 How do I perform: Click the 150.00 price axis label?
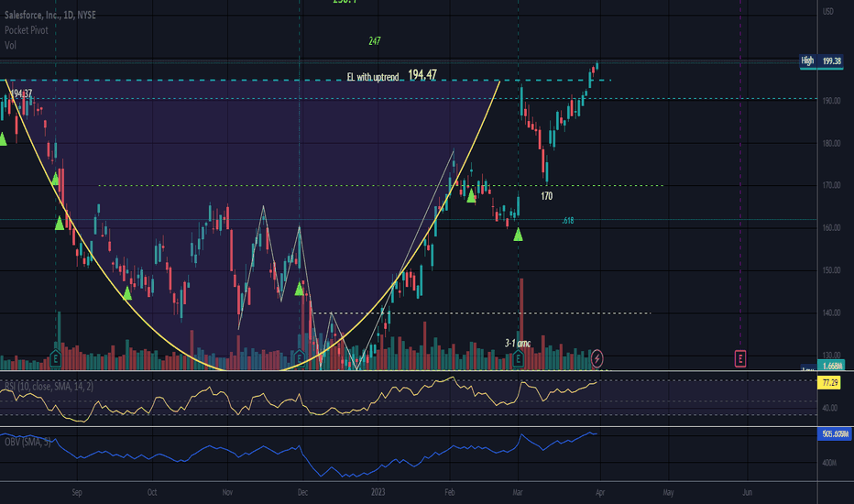pyautogui.click(x=831, y=270)
